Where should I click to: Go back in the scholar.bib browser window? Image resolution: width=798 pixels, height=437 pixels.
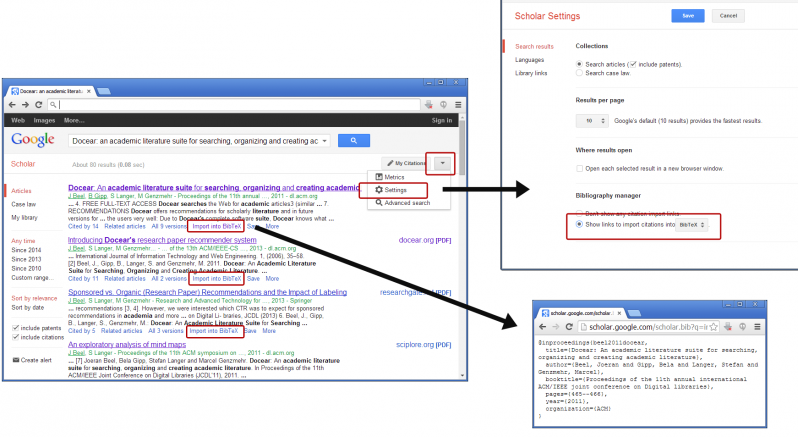click(x=542, y=327)
